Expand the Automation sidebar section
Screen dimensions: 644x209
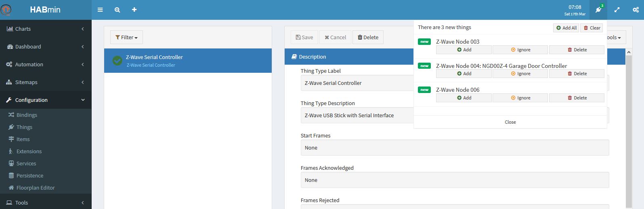pos(46,64)
